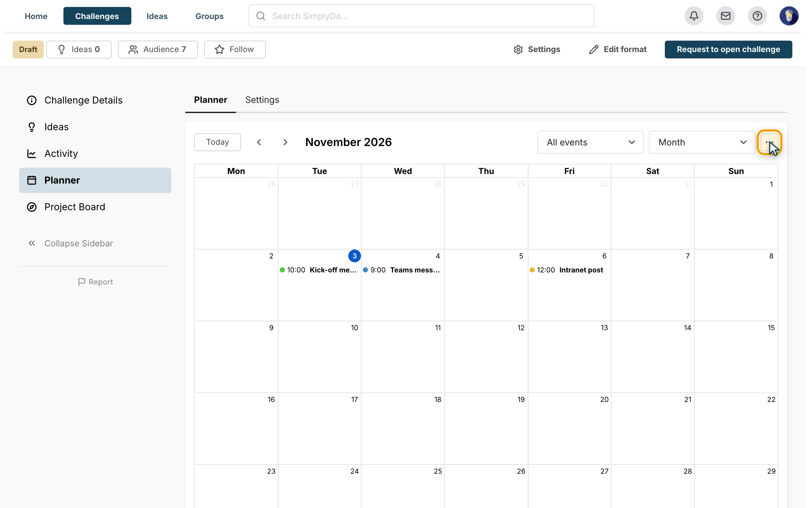
Task: Switch to the Planner tab
Action: pos(210,100)
